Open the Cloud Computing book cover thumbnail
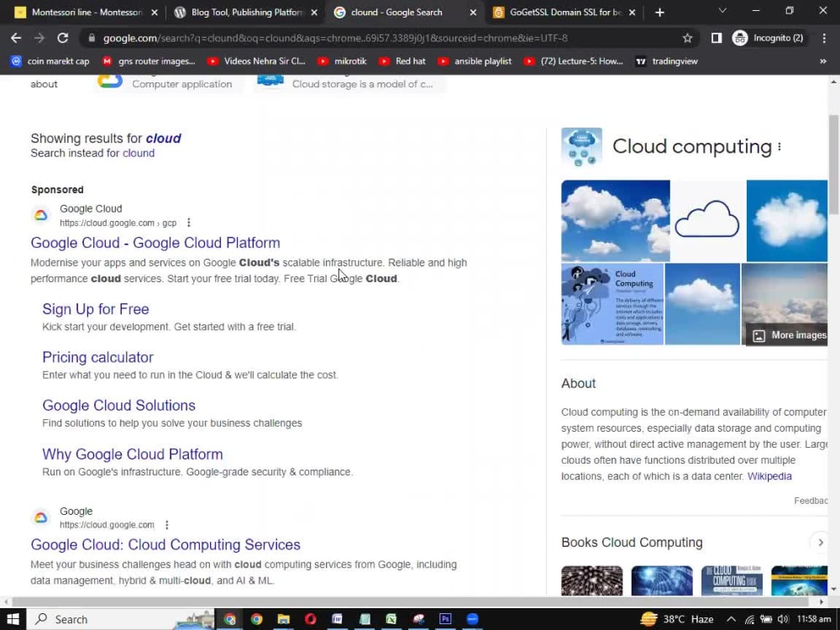The width and height of the screenshot is (840, 630). click(x=732, y=580)
